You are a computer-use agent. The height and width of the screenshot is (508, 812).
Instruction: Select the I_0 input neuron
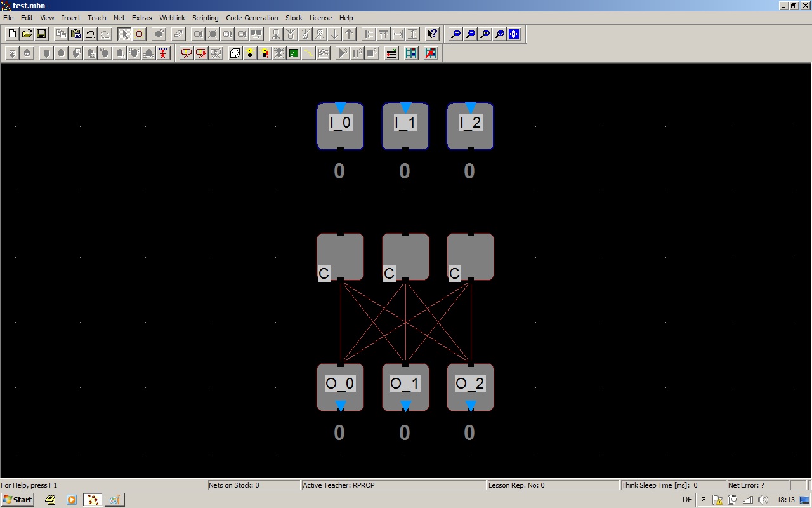340,126
